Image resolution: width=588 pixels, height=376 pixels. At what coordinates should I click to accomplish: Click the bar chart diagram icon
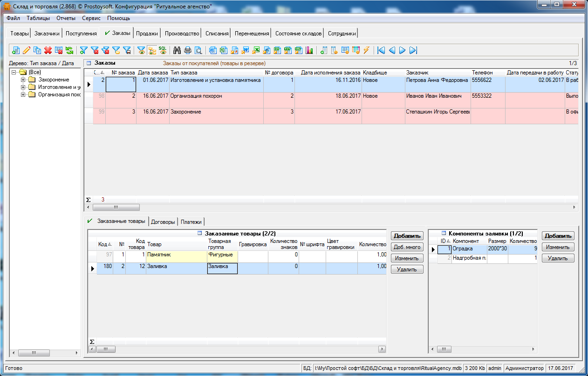point(309,50)
